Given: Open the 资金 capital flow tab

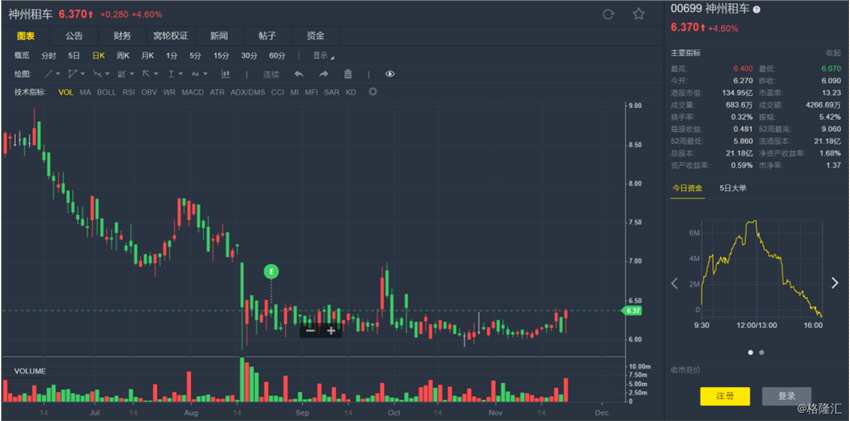Looking at the screenshot, I should click(315, 36).
